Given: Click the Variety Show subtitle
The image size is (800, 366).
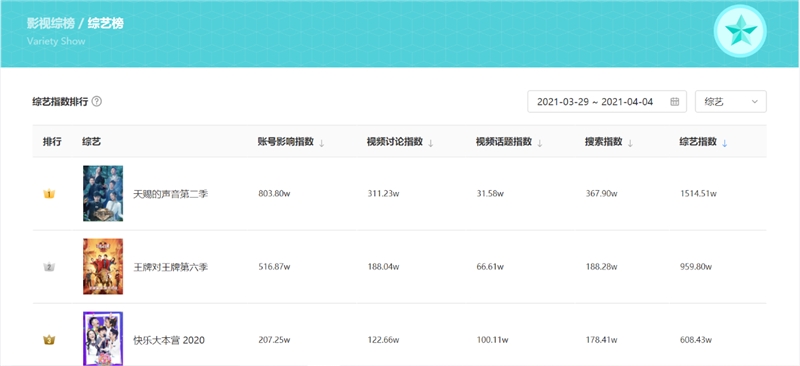Looking at the screenshot, I should point(56,41).
